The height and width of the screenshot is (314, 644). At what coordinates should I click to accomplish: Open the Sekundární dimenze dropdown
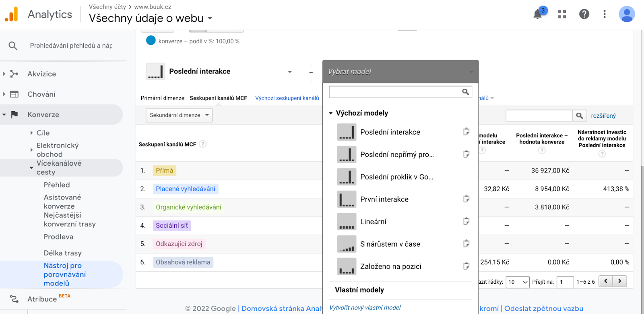pos(179,115)
